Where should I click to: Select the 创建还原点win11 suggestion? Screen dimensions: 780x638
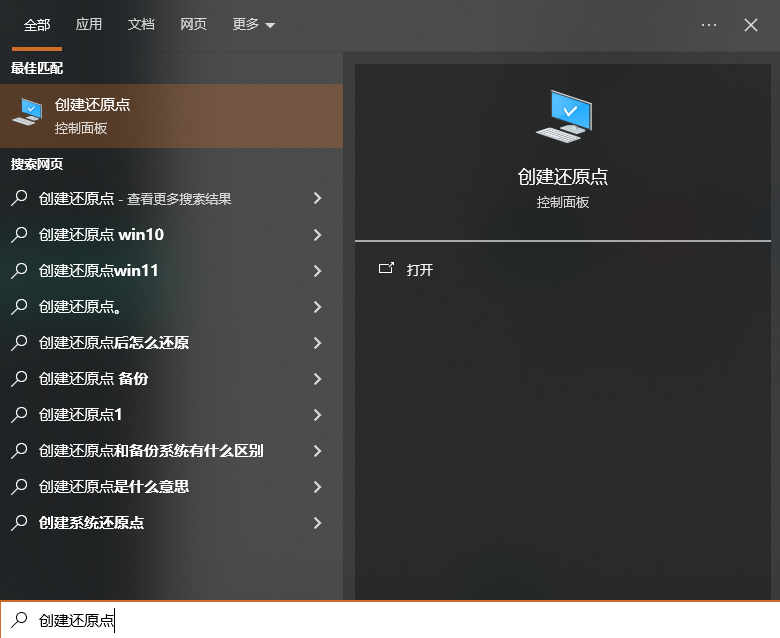[x=171, y=271]
